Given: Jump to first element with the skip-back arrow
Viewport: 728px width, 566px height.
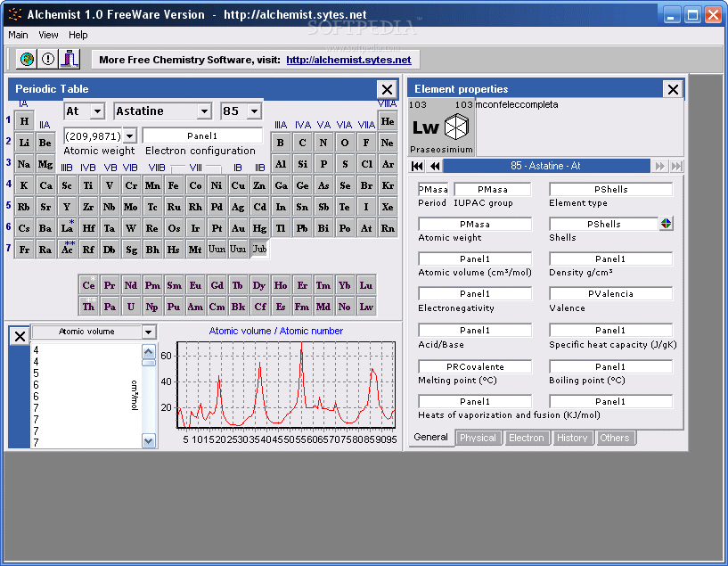Looking at the screenshot, I should point(417,166).
